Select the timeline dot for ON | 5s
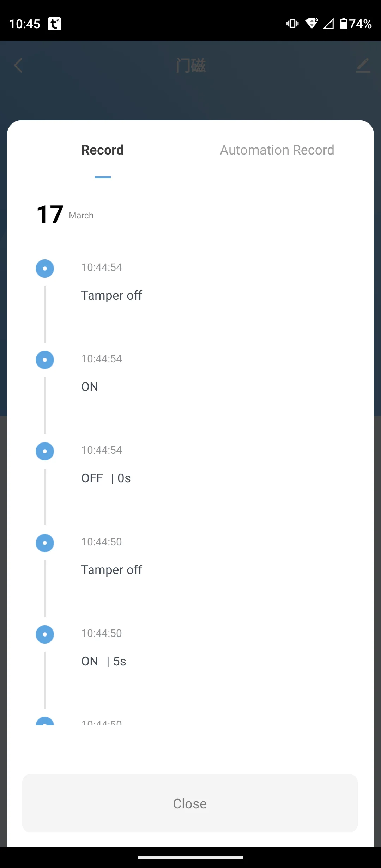The height and width of the screenshot is (868, 381). tap(45, 634)
